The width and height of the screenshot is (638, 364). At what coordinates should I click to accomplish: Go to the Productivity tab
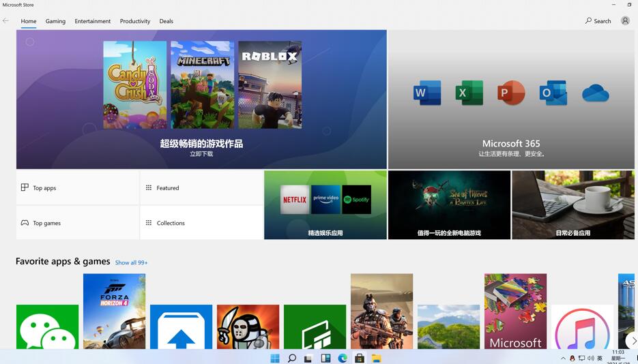coord(135,21)
